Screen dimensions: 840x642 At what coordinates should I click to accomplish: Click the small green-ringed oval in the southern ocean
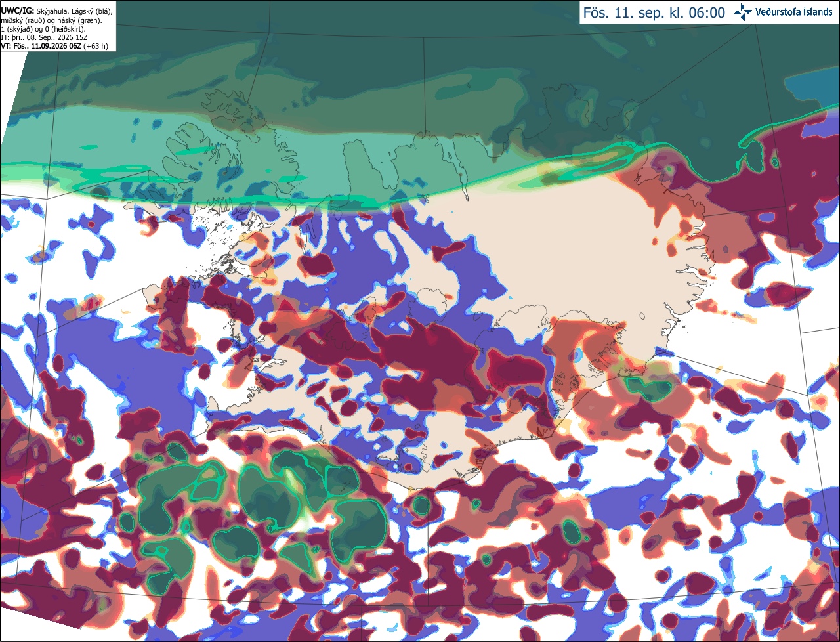point(571,530)
